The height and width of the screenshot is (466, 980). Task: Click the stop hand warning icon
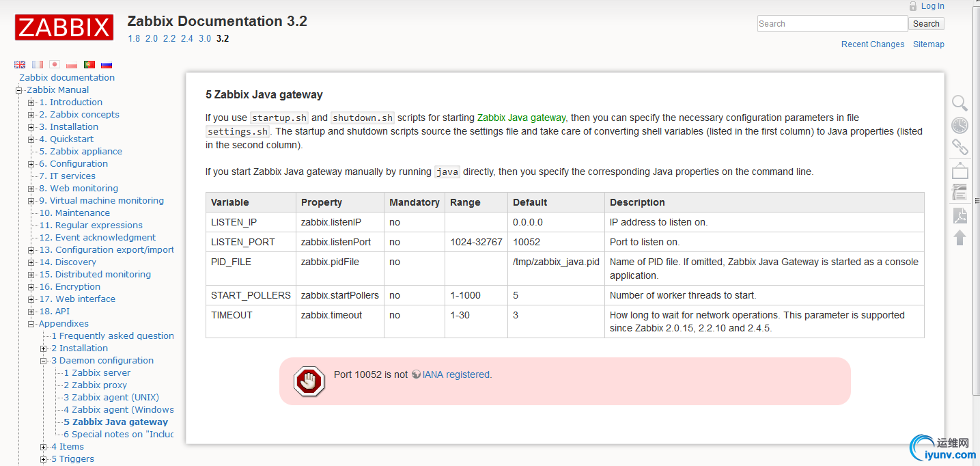309,381
